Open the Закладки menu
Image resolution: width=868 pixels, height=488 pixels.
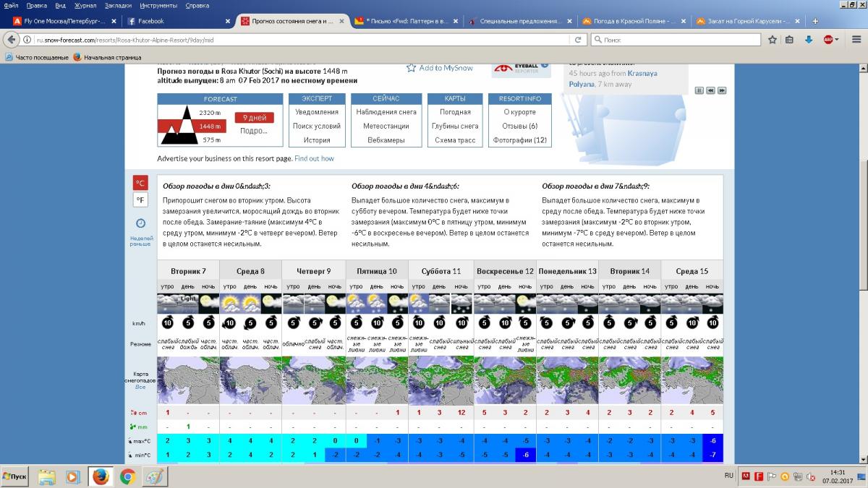click(118, 5)
